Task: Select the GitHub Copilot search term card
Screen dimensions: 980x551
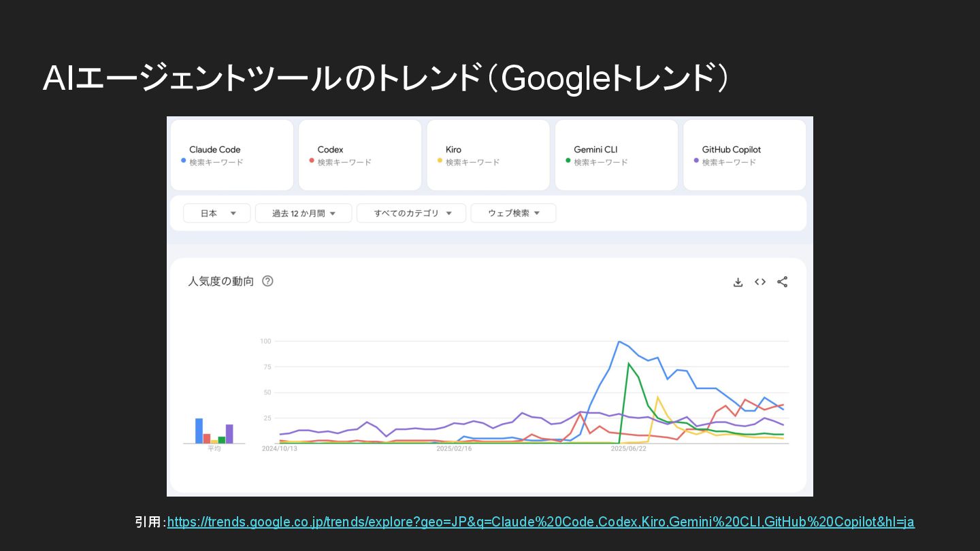Action: [x=745, y=155]
